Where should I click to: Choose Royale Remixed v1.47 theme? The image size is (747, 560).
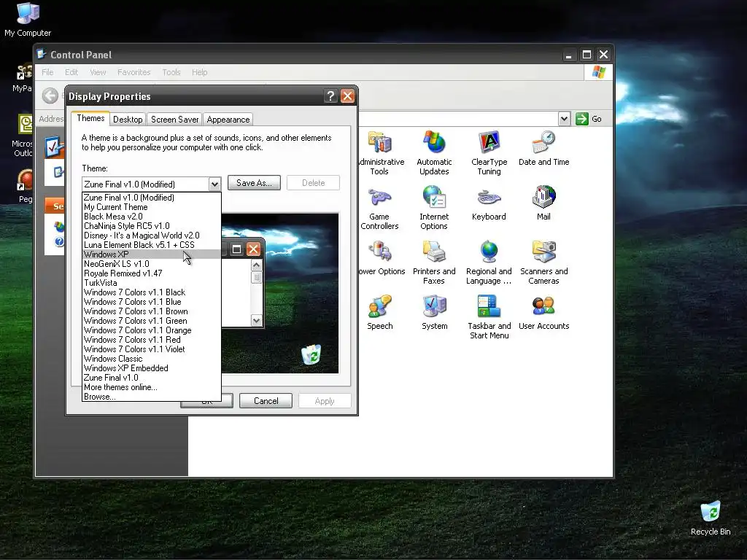(x=152, y=273)
